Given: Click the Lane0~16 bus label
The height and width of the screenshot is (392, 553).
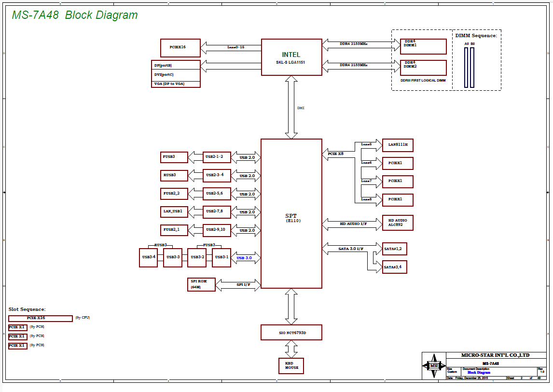Looking at the screenshot, I should click(x=235, y=47).
